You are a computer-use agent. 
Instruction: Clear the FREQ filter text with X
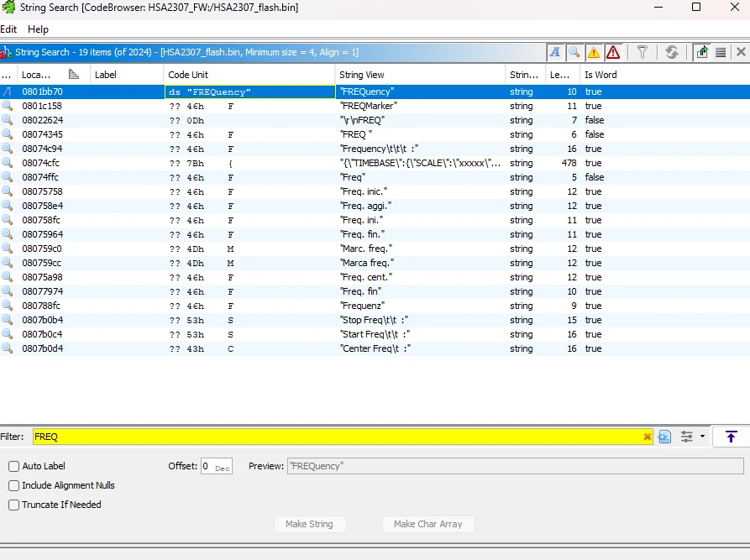point(648,437)
